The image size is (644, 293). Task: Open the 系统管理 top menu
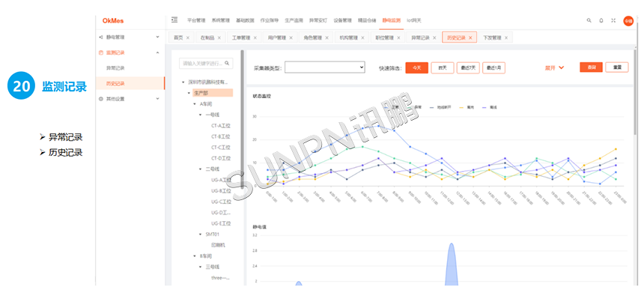click(221, 20)
